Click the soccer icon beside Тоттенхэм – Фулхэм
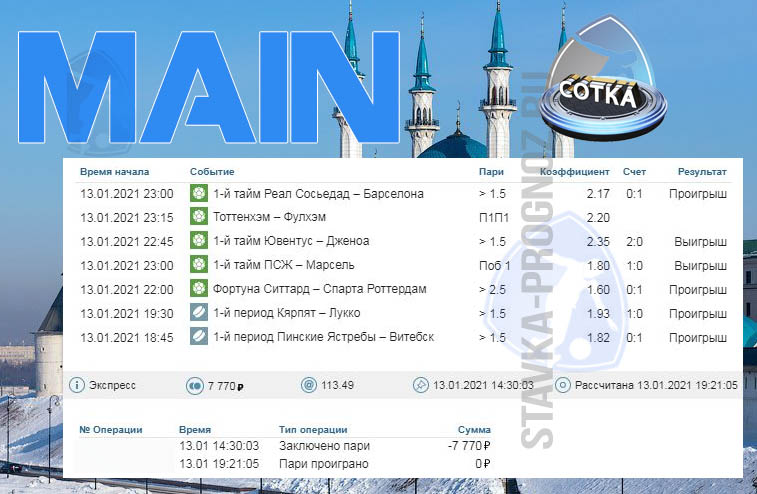 tap(199, 216)
